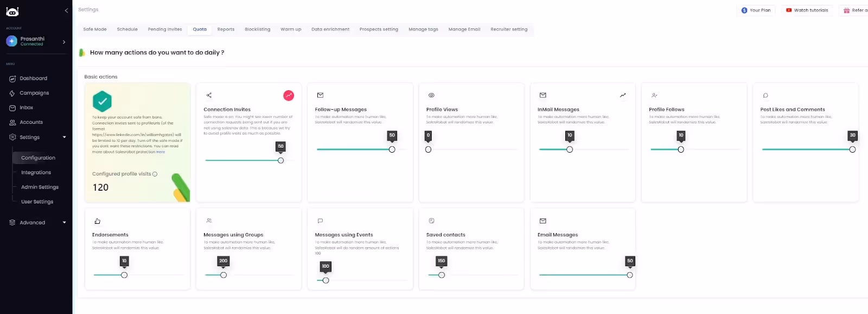The image size is (868, 314).
Task: Open the Blocklisting tab
Action: [257, 29]
